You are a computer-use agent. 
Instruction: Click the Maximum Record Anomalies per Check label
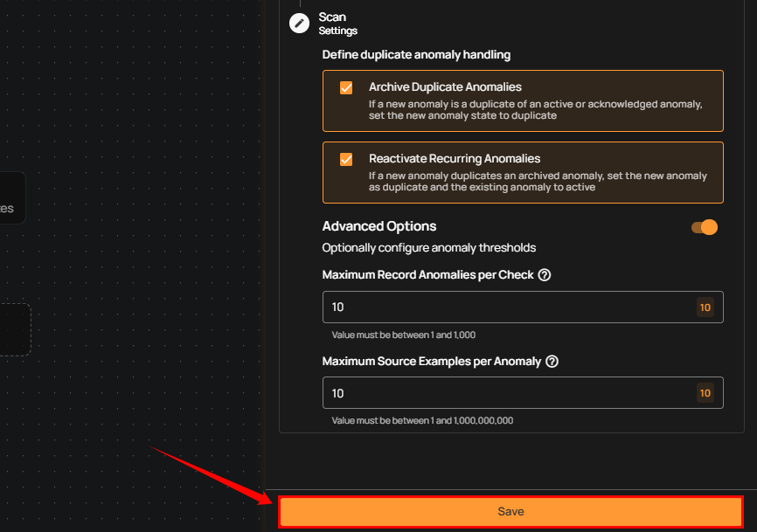click(427, 275)
